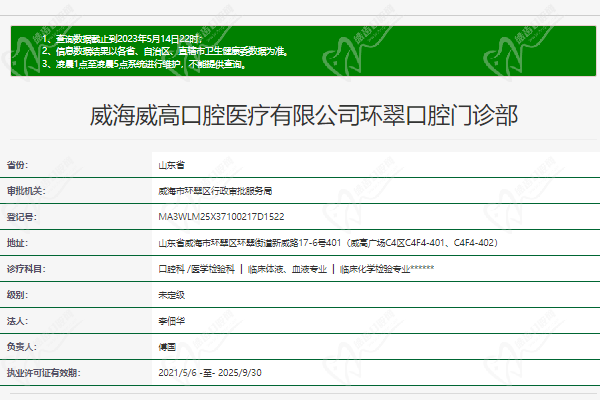Click the value 威海市环翠区行政审批服务局
This screenshot has height=400, width=600.
tap(215, 191)
